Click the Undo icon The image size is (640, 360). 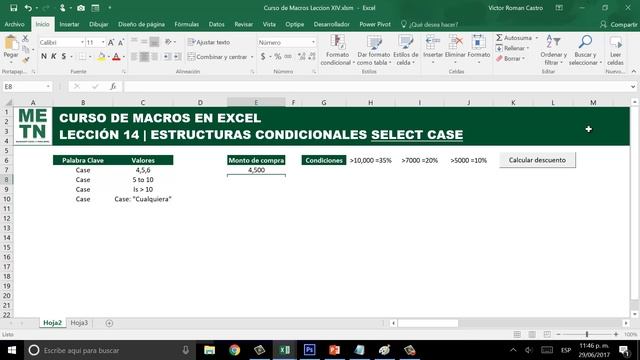[x=28, y=8]
